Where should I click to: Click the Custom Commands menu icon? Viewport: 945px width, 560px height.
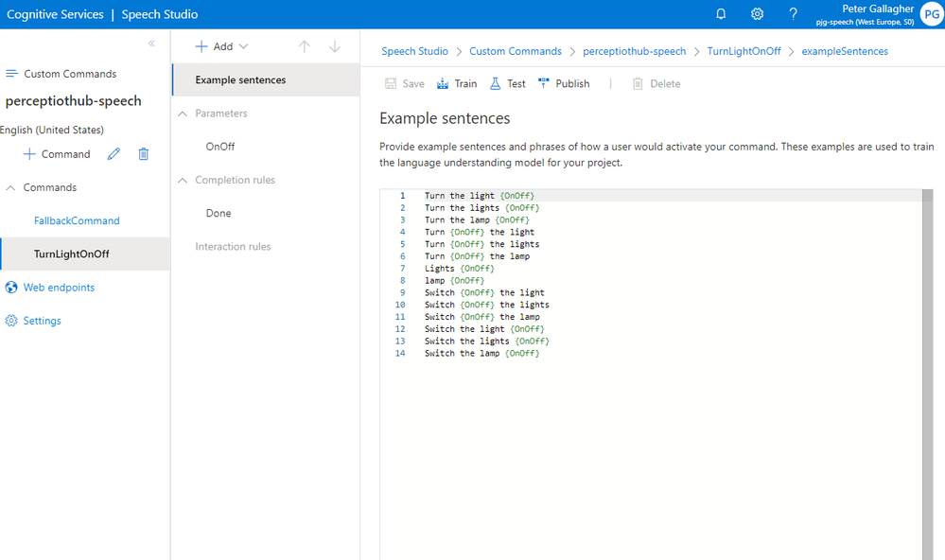[11, 74]
